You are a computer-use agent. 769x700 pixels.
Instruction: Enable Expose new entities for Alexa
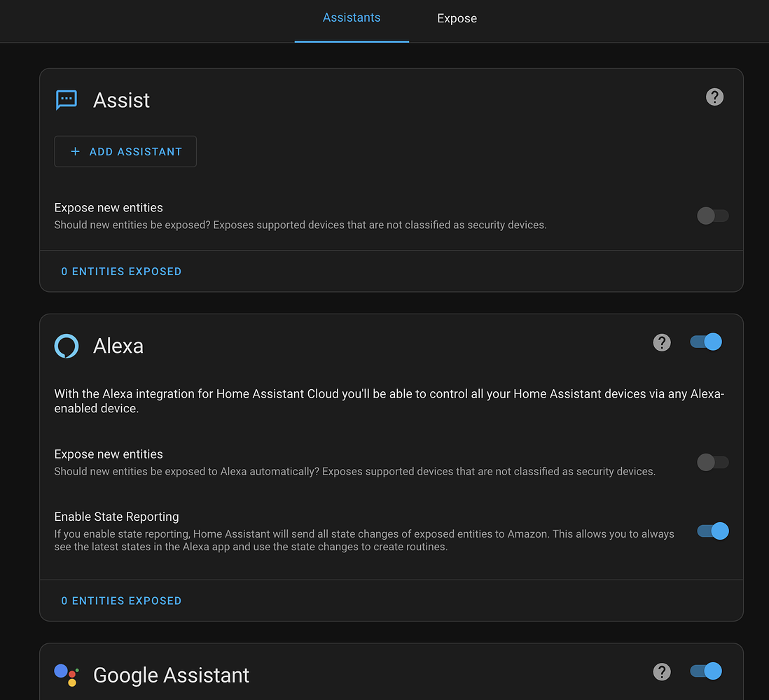click(713, 462)
